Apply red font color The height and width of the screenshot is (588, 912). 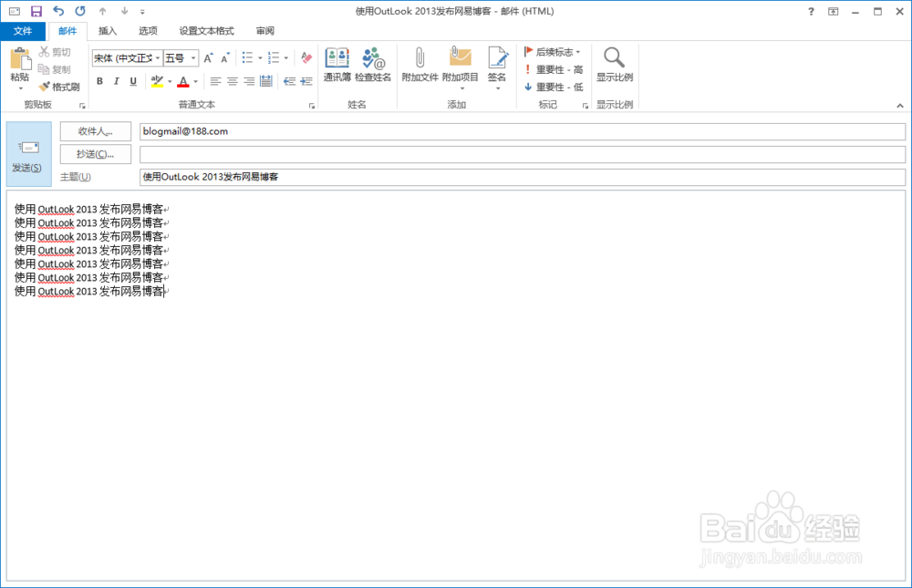click(x=183, y=81)
